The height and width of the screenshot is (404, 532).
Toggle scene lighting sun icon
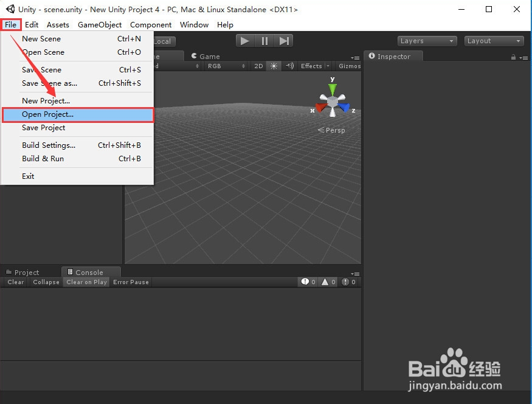click(274, 66)
